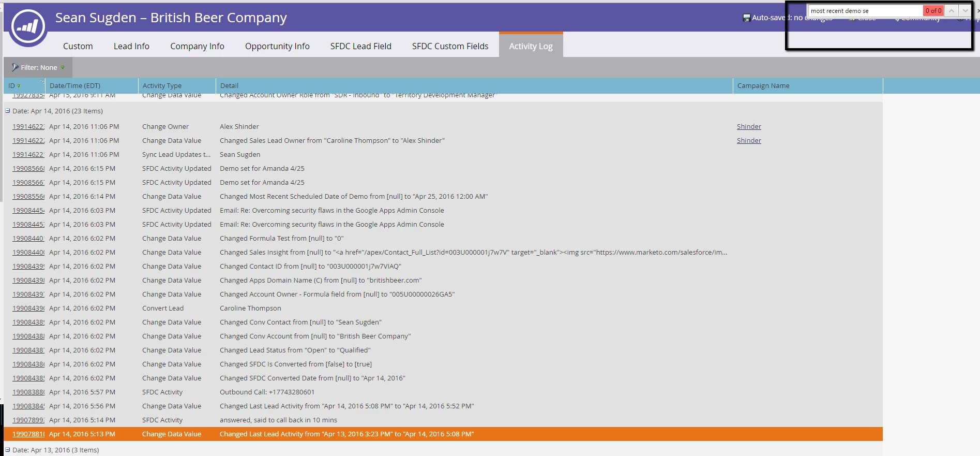Select 'Apr 14, 2016 5:57 PM' date cell
This screenshot has height=456, width=980.
pos(82,392)
